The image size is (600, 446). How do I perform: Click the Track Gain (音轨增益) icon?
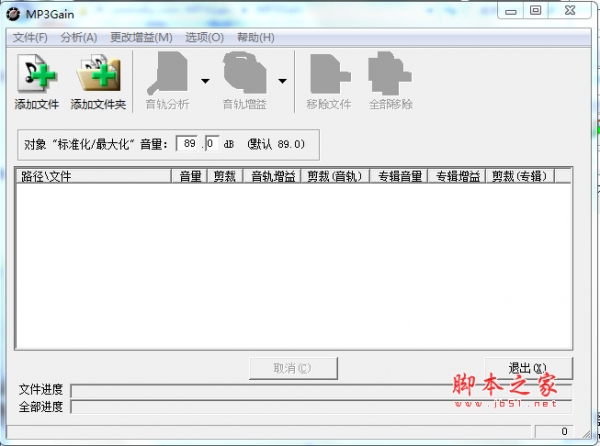245,73
